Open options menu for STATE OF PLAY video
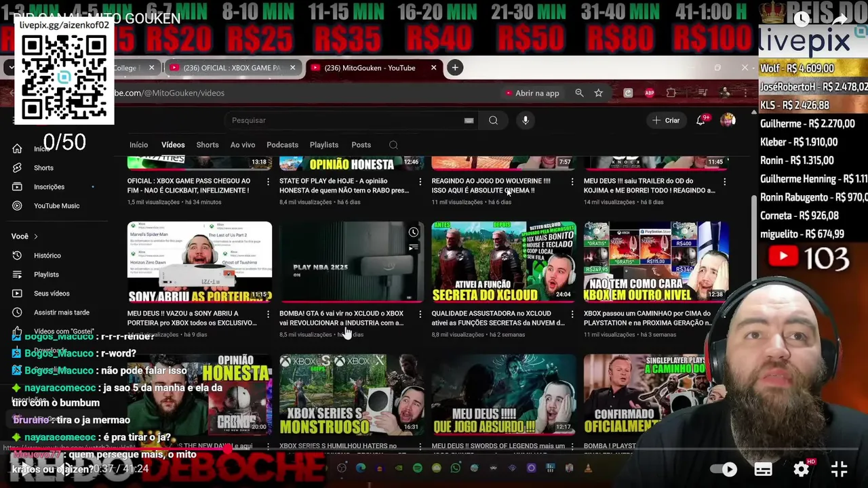This screenshot has width=868, height=488. click(420, 182)
